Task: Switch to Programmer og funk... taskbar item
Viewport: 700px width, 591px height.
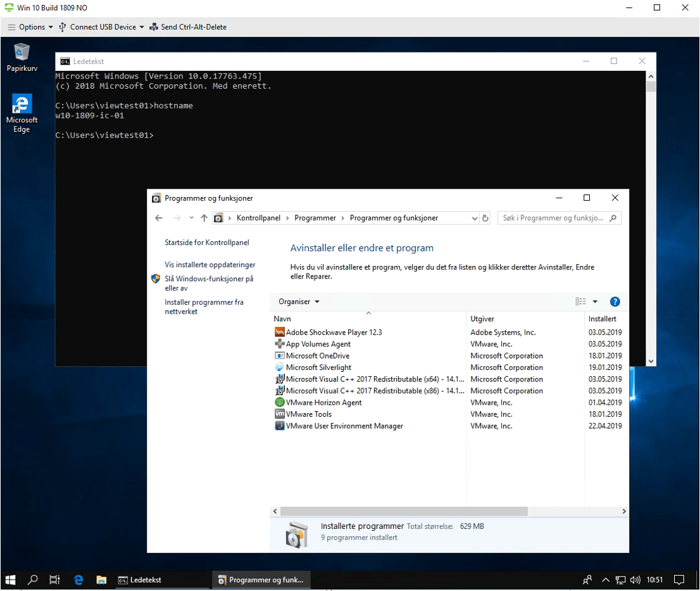Action: [260, 580]
